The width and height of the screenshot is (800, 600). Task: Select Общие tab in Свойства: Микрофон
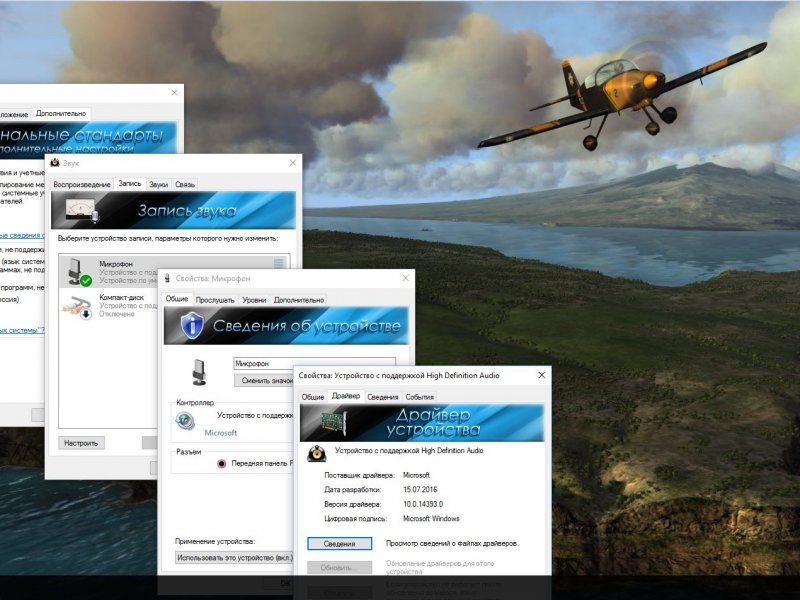(x=177, y=299)
